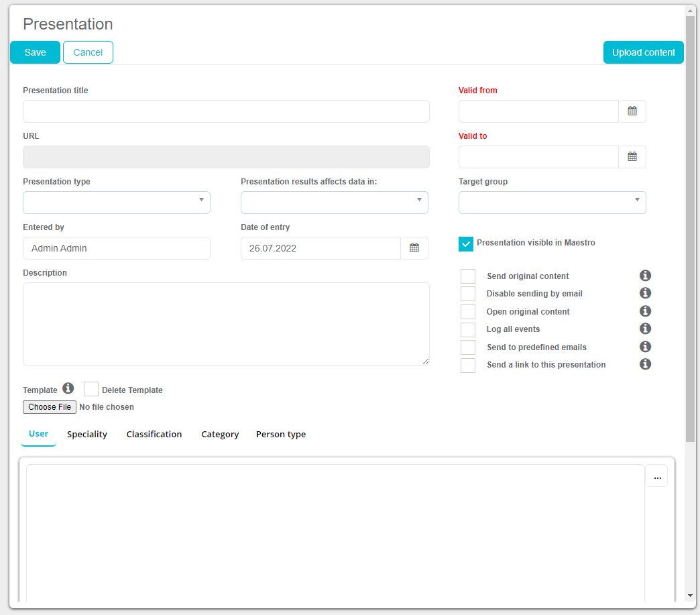Screen dimensions: 700x615
Task: Switch to the Speciality tab
Action: pyautogui.click(x=87, y=435)
